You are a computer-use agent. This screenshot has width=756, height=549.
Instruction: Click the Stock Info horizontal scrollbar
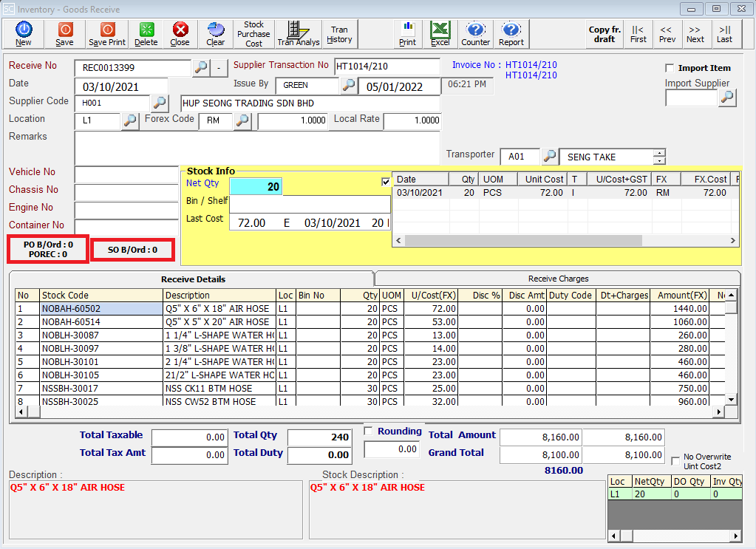click(524, 240)
